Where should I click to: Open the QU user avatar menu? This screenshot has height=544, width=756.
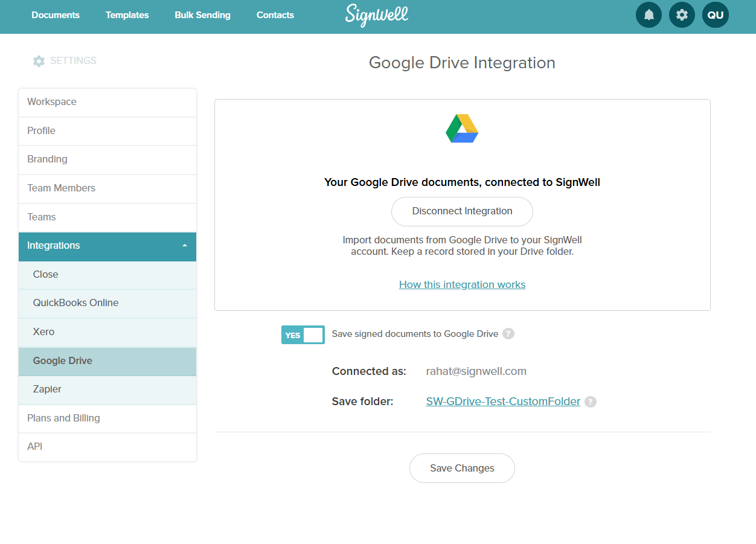click(715, 15)
